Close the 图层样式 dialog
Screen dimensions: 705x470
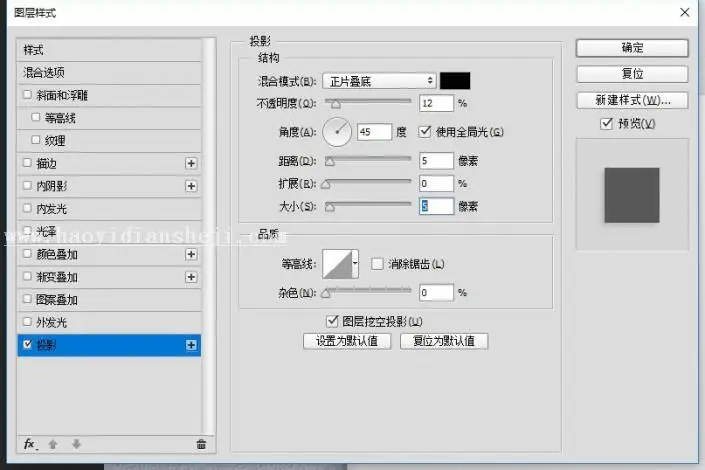click(x=685, y=12)
